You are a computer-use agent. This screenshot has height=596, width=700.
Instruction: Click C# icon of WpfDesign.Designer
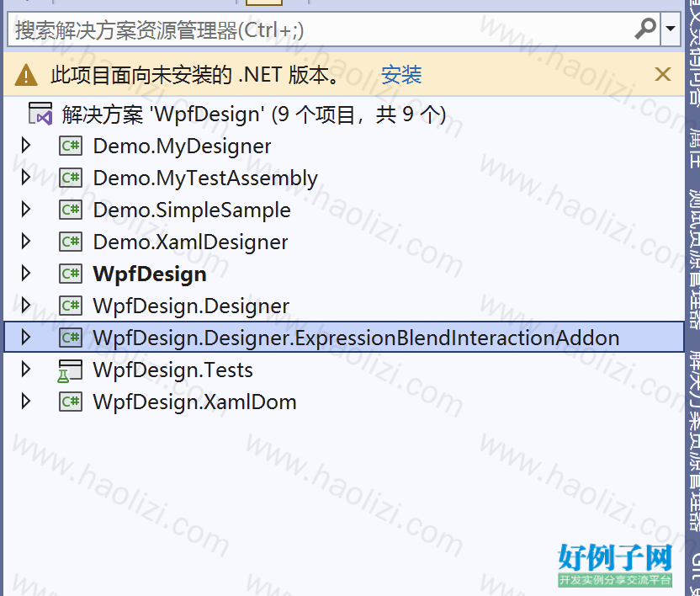point(71,306)
